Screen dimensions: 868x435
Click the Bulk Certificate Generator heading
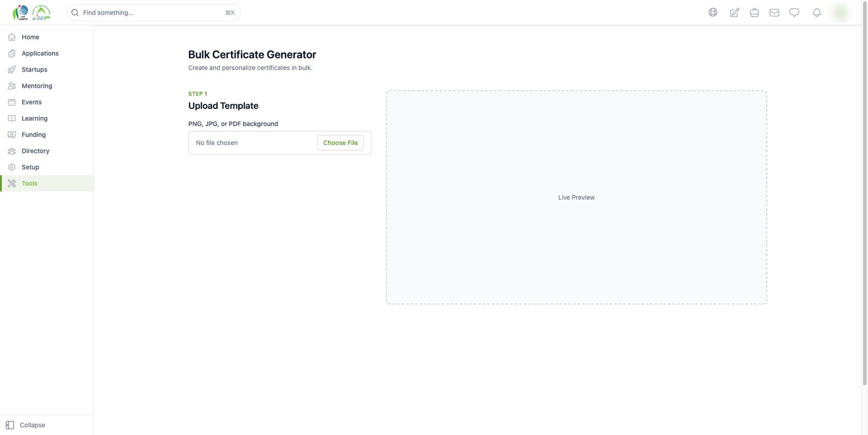(x=252, y=54)
